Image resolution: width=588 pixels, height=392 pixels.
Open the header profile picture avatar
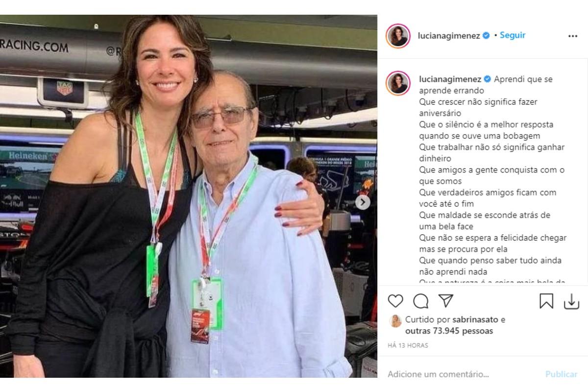coord(398,36)
